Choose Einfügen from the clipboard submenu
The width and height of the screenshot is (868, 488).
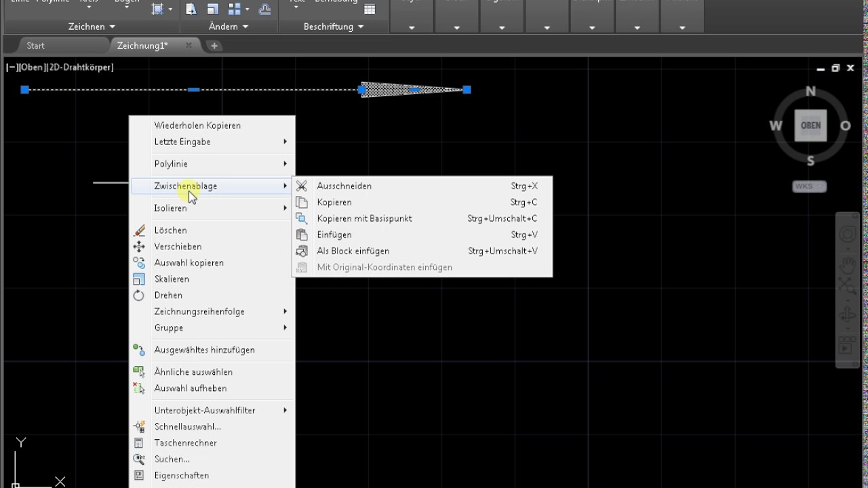(x=334, y=235)
